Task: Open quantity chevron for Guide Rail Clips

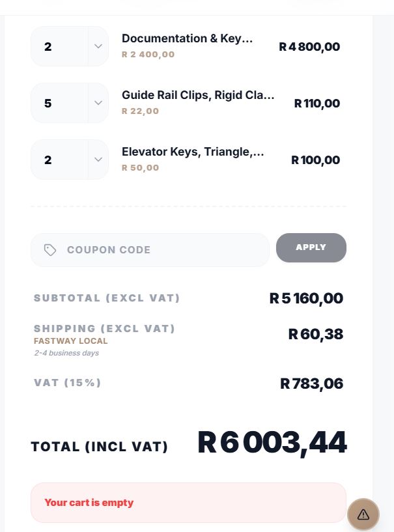Action: coord(98,103)
